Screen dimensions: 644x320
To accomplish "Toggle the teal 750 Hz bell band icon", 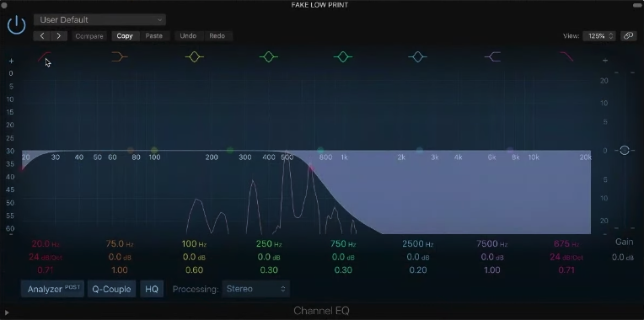I will tap(343, 57).
